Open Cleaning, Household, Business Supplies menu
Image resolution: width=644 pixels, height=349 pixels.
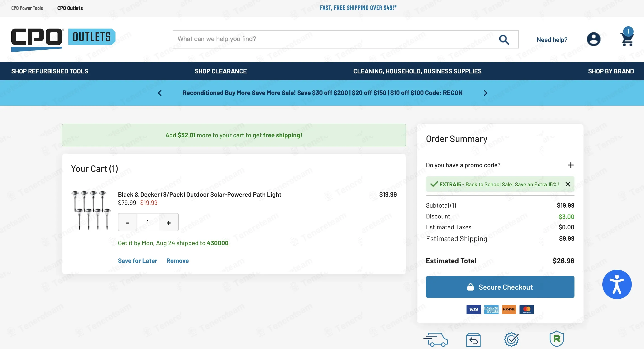417,71
